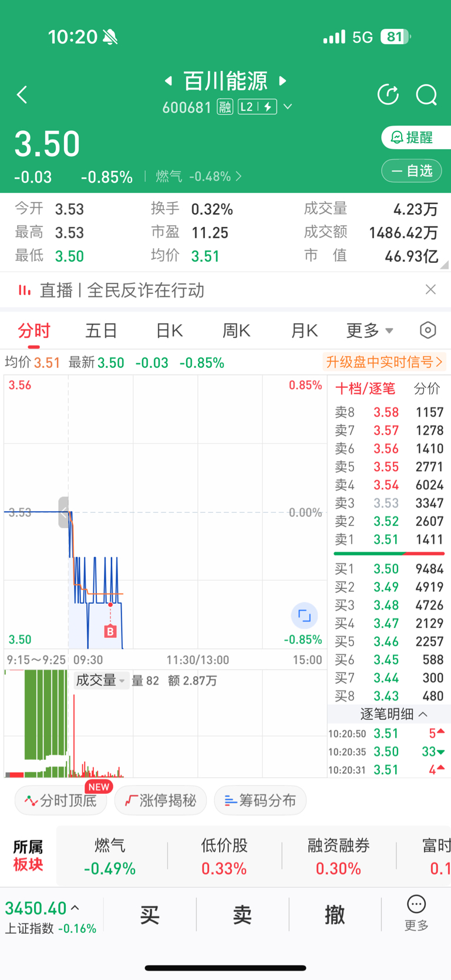This screenshot has height=980, width=451.
Task: Select the 月K tab
Action: tap(304, 331)
